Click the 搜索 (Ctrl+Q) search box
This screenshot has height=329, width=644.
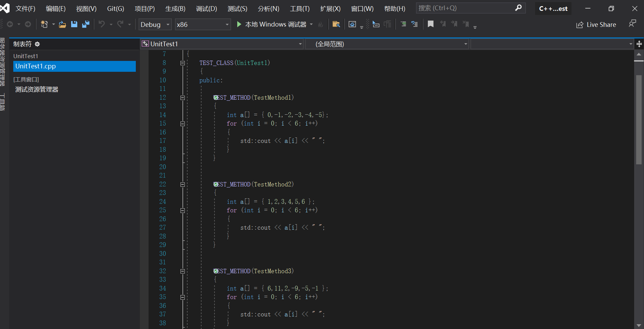click(x=471, y=8)
